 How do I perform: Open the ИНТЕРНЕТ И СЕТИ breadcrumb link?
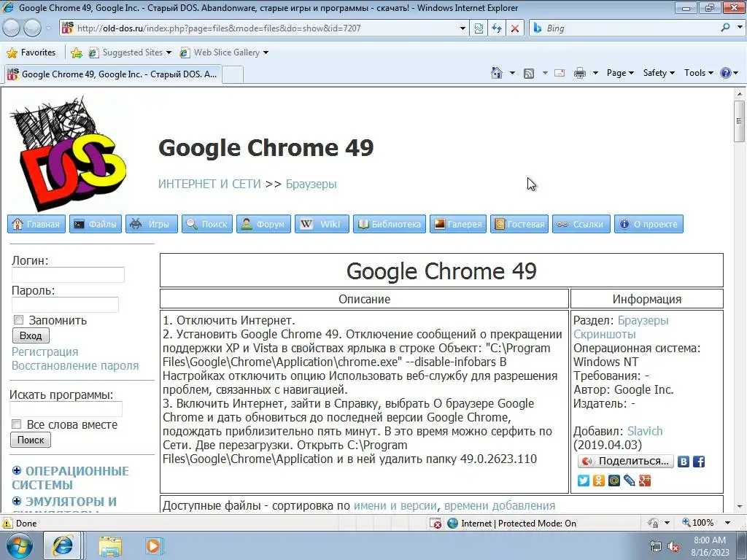click(209, 184)
